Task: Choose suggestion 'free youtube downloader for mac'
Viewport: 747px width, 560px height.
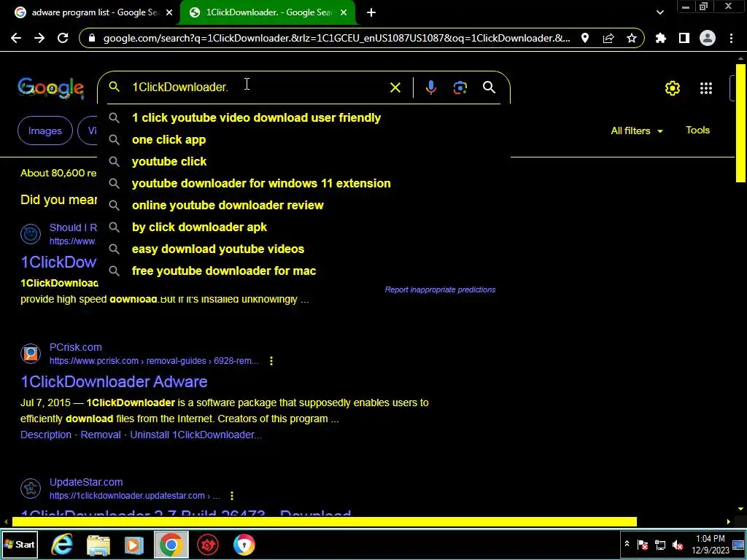Action: [304, 271]
